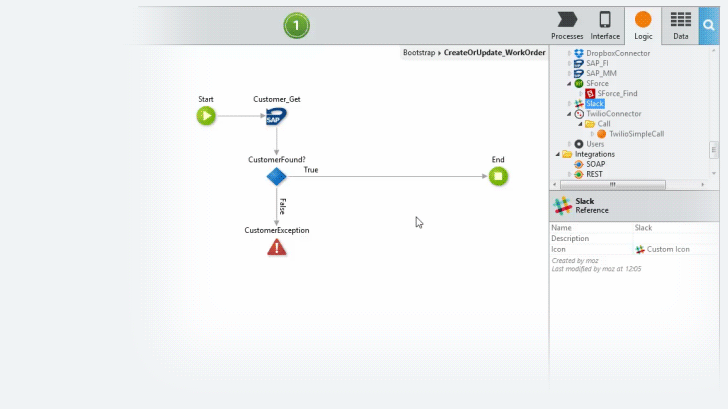Switch to the Interface tab
728x409 pixels.
point(605,26)
